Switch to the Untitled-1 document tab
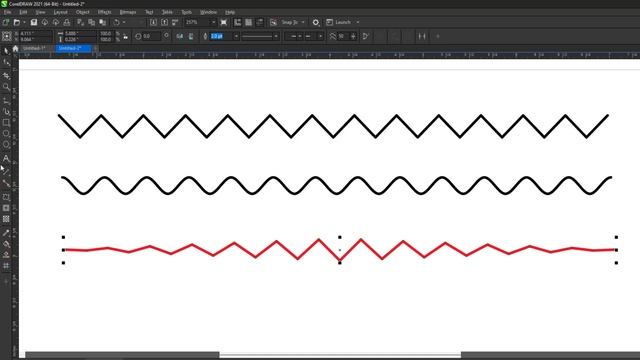 pos(34,48)
